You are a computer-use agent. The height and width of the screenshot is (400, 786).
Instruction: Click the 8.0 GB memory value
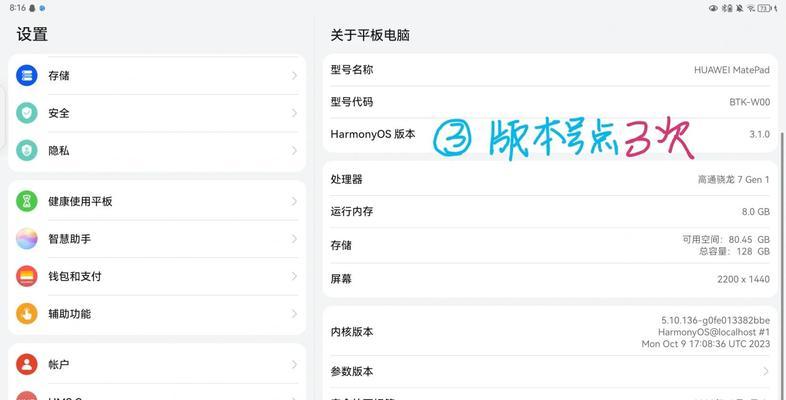(x=755, y=212)
